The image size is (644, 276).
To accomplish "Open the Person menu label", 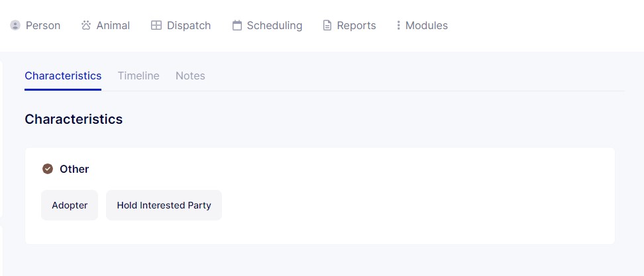I will click(x=43, y=26).
